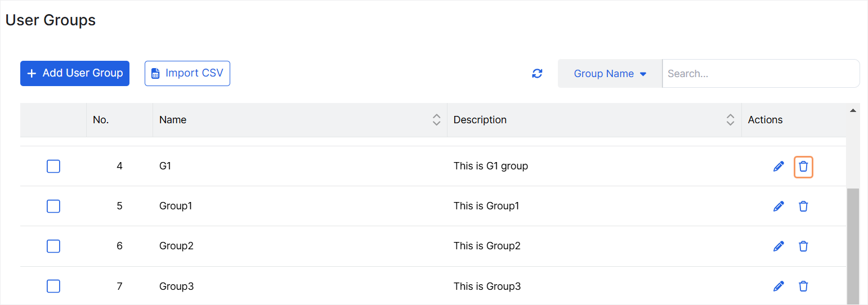Check the box for G1 row
The image size is (868, 305).
coord(53,167)
